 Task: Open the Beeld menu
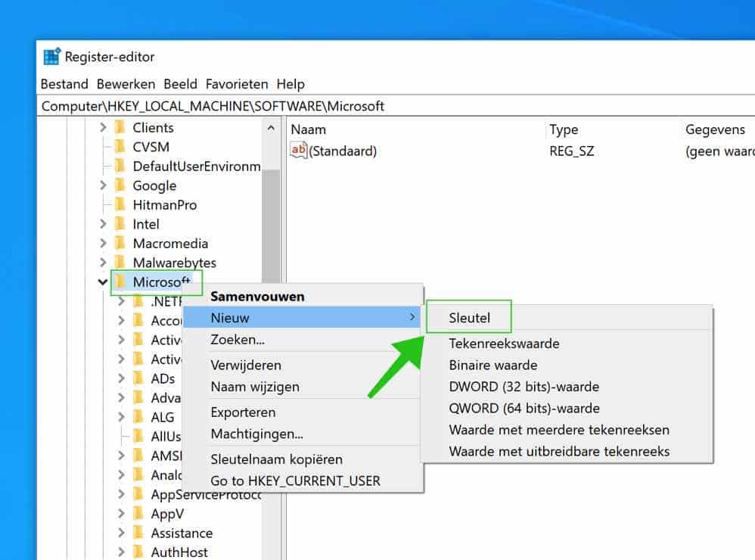(x=181, y=84)
